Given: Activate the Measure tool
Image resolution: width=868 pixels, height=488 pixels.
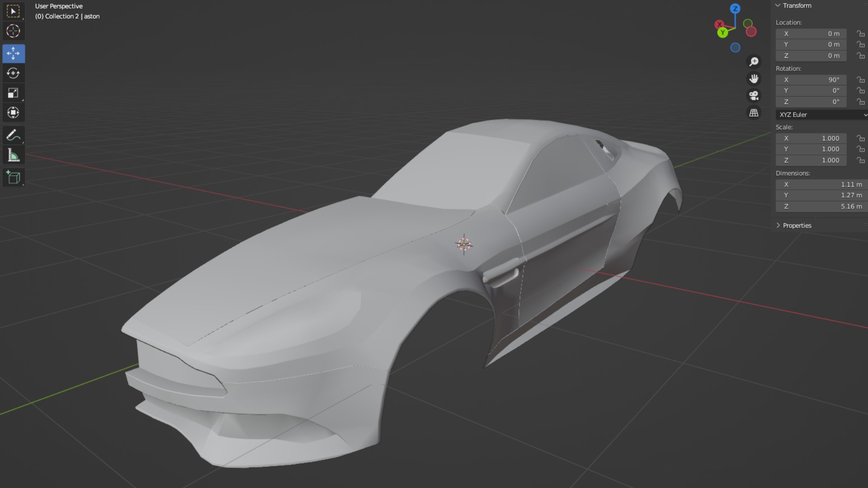Looking at the screenshot, I should (13, 155).
